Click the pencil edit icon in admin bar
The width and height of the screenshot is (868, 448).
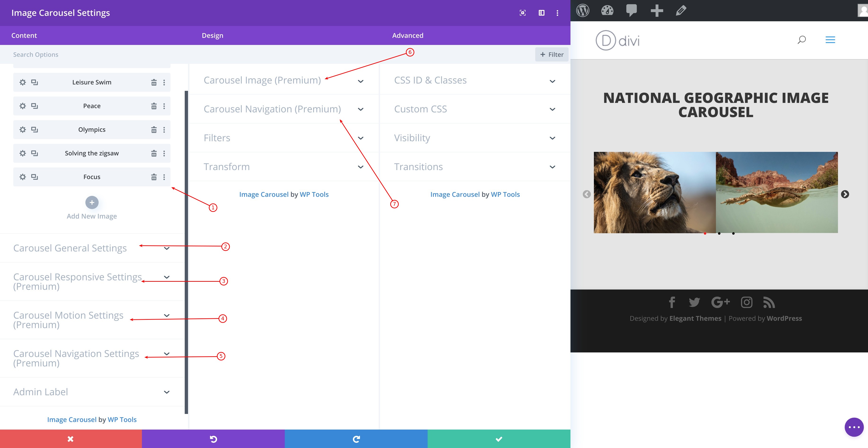[681, 10]
